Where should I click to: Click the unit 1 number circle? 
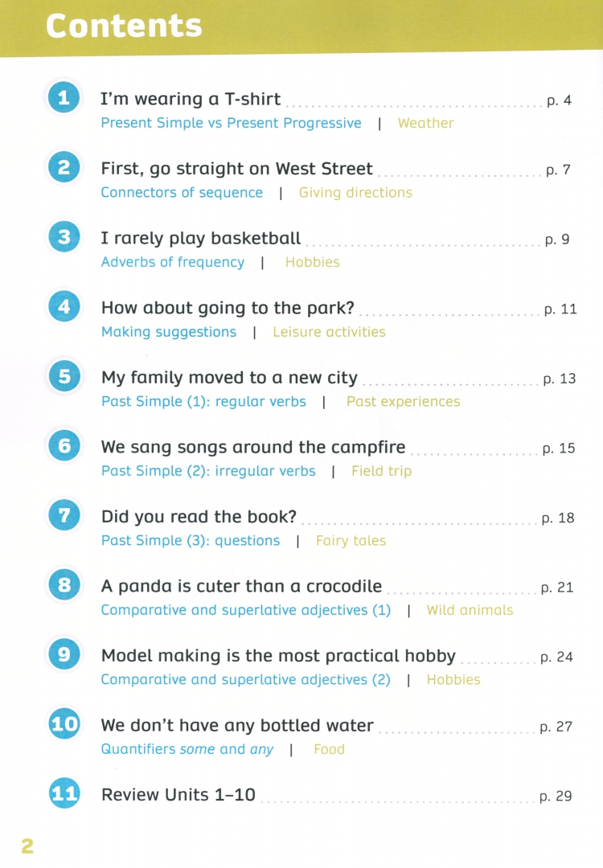coord(64,99)
